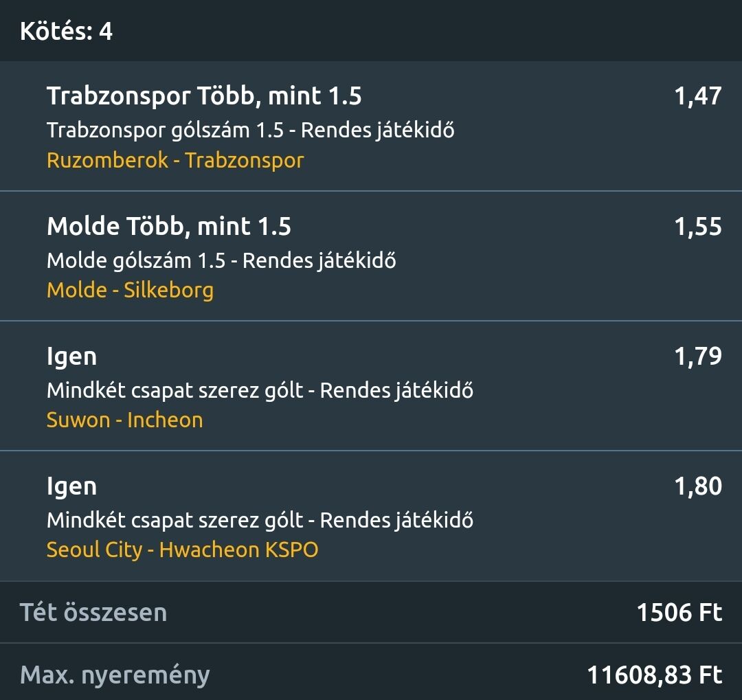The width and height of the screenshot is (742, 700).
Task: Click the Kötés: 4 header
Action: (x=67, y=31)
